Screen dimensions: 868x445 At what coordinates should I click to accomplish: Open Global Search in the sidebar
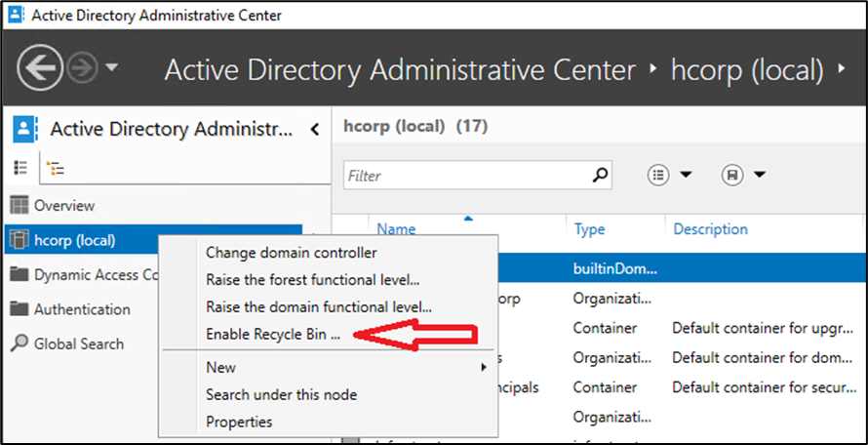coord(78,344)
